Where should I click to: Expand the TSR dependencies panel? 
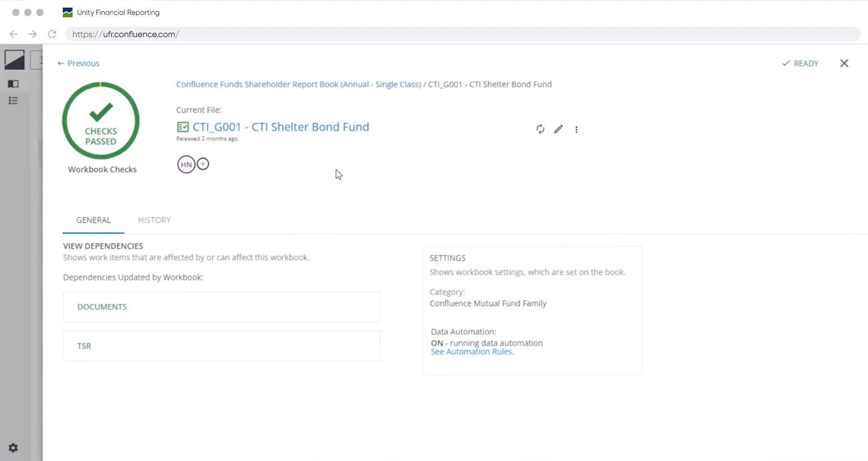click(222, 346)
